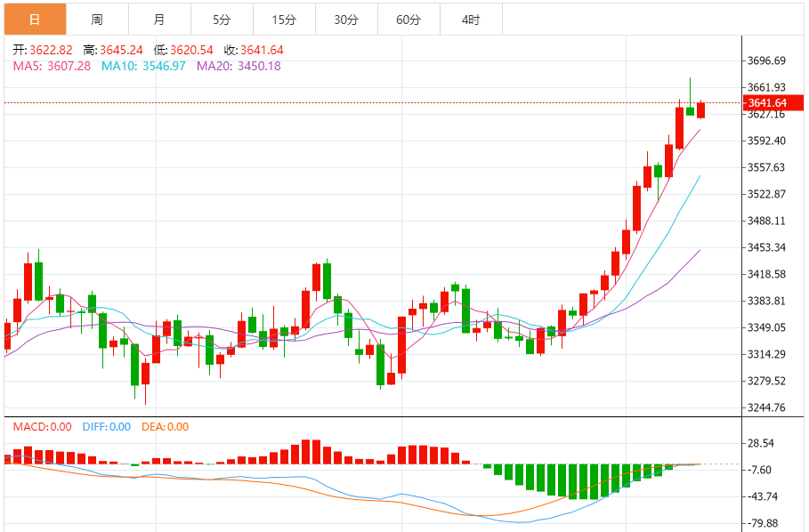
Task: Click the DIFF:0.00 indicator label
Action: coord(107,427)
